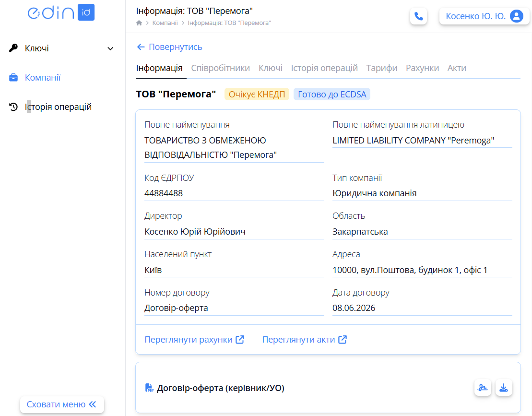Open the Тарифи tab
This screenshot has width=532, height=416.
coord(382,68)
